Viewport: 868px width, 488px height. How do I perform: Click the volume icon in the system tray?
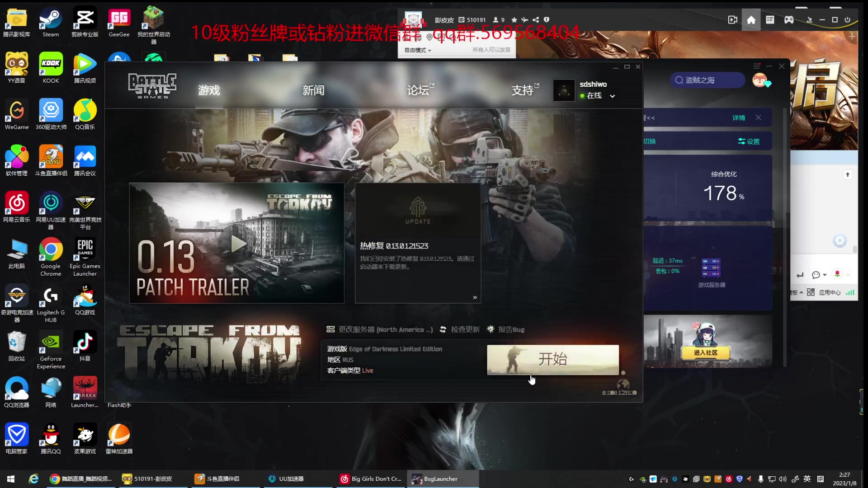(x=783, y=479)
